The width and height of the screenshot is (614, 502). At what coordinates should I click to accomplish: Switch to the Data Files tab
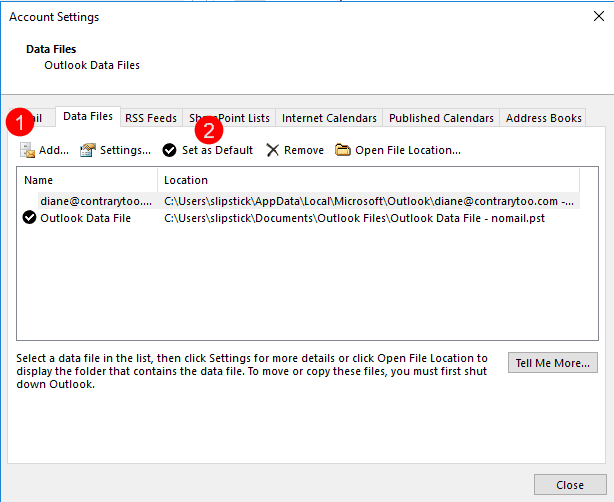pos(88,117)
